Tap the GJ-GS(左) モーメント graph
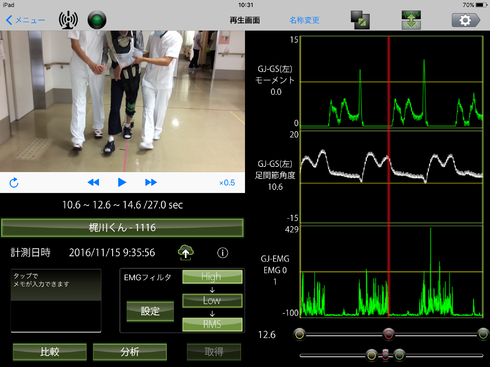The image size is (490, 367). [x=392, y=82]
